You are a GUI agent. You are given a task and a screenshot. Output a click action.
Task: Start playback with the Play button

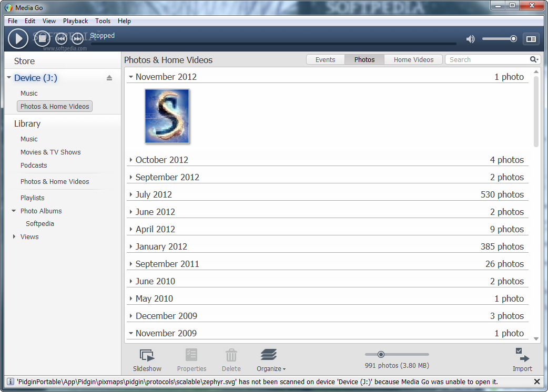coord(18,38)
